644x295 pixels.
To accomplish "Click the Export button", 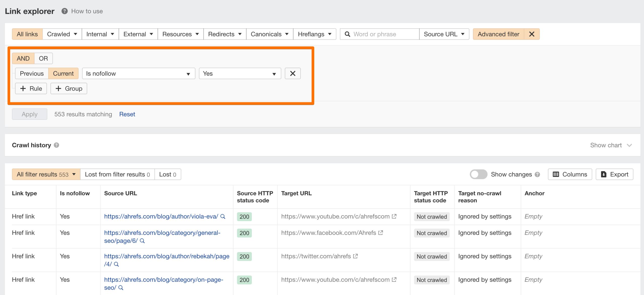I will click(614, 174).
